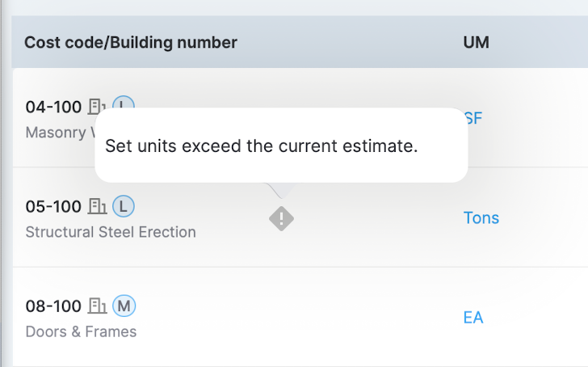Click the SF unit link
Image resolution: width=588 pixels, height=367 pixels.
pyautogui.click(x=474, y=118)
